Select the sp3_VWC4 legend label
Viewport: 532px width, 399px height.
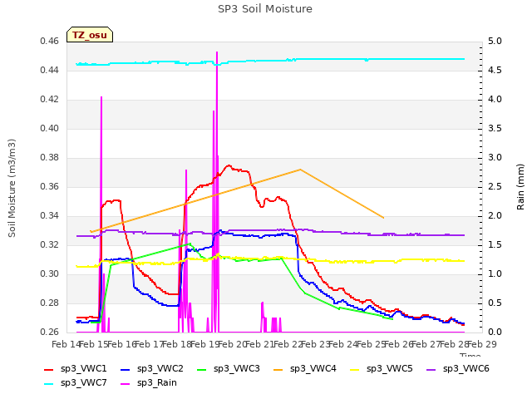(313, 369)
